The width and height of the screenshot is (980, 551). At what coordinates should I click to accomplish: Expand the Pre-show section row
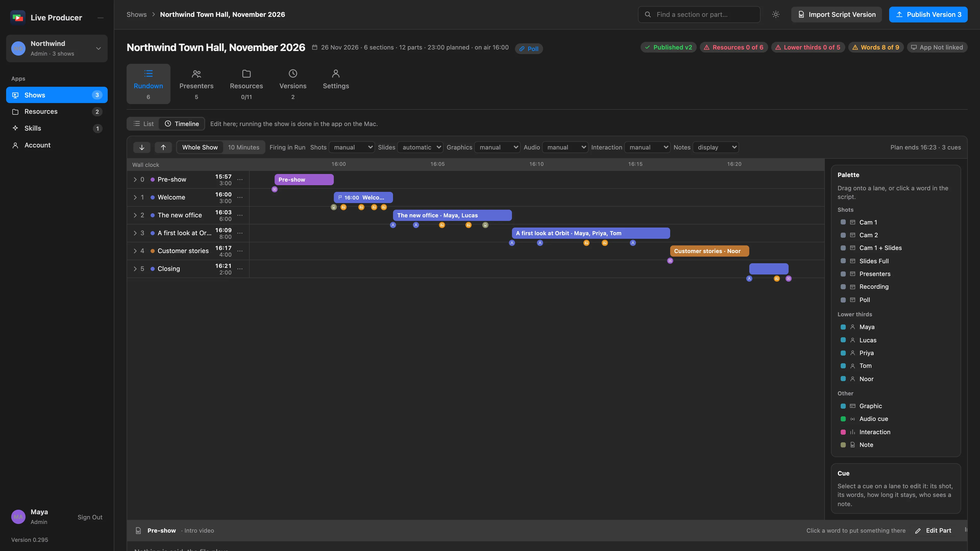coord(135,180)
